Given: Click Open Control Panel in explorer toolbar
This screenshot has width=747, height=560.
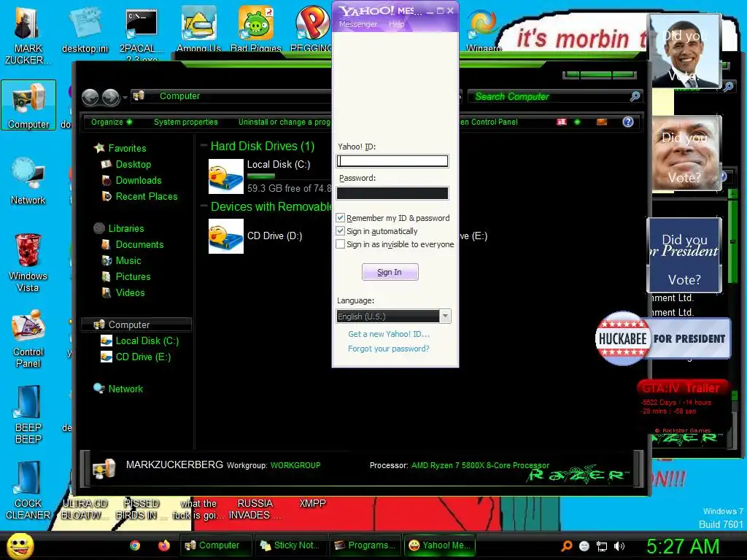Looking at the screenshot, I should point(489,122).
